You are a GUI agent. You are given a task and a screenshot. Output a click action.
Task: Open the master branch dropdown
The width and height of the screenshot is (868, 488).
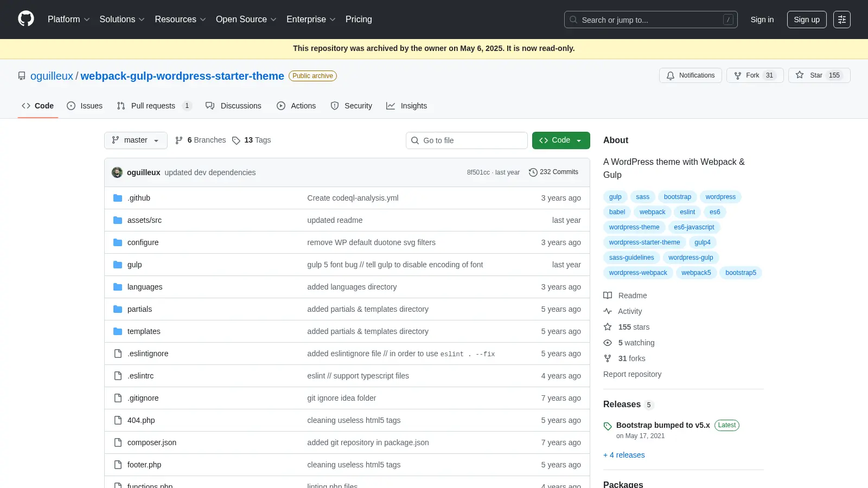136,140
